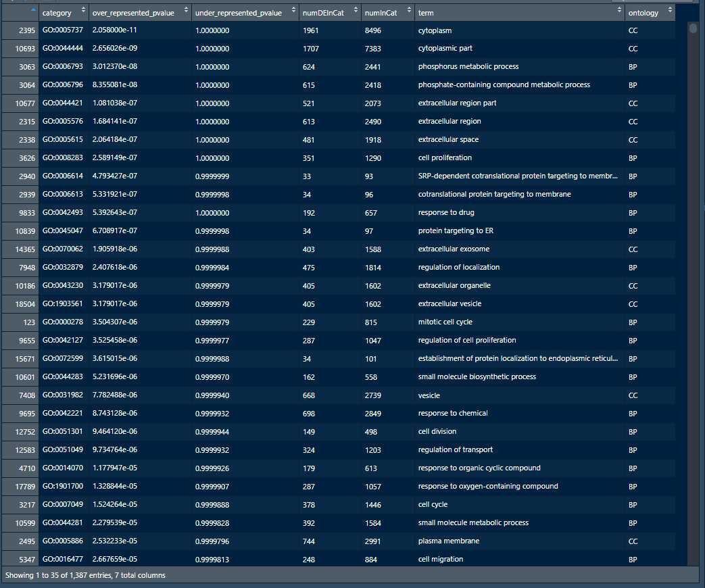Select the GO:1903561 category cell
The height and width of the screenshot is (588, 705).
pyautogui.click(x=62, y=304)
